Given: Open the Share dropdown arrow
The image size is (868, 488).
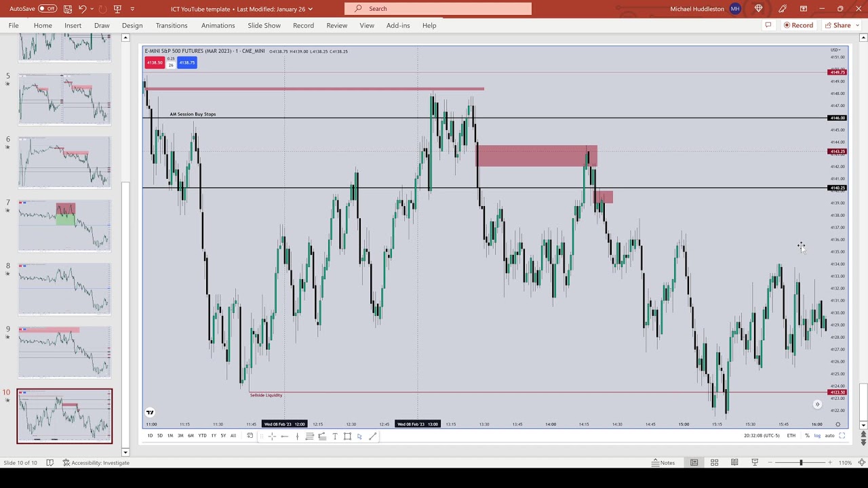Looking at the screenshot, I should tap(856, 26).
